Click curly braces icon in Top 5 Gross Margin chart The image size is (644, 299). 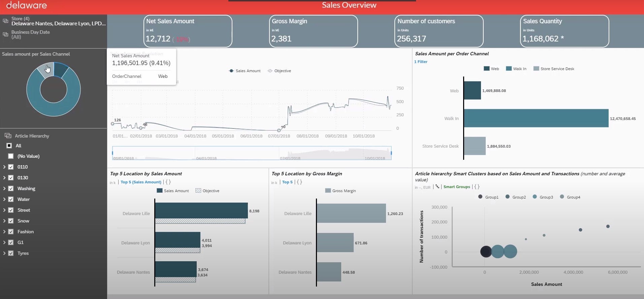(x=299, y=182)
